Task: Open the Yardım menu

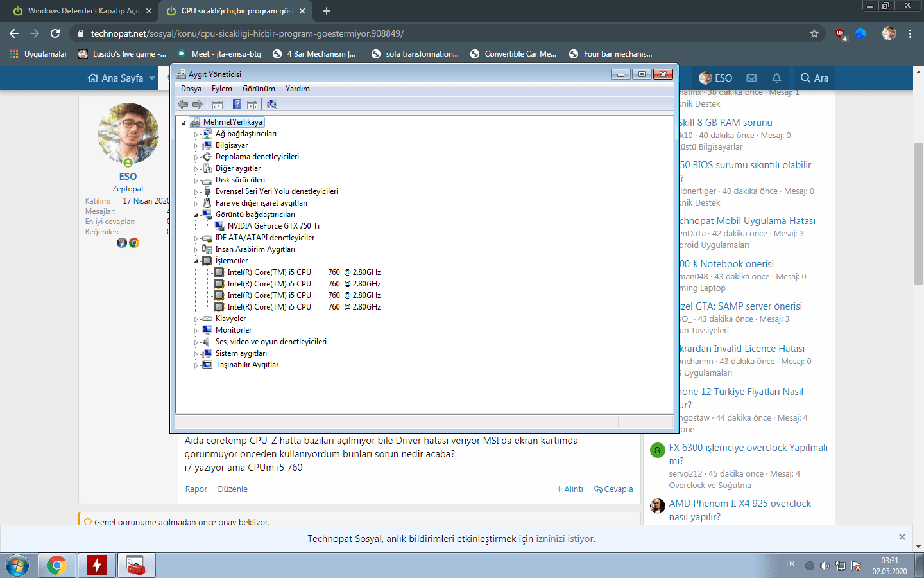Action: pyautogui.click(x=298, y=89)
